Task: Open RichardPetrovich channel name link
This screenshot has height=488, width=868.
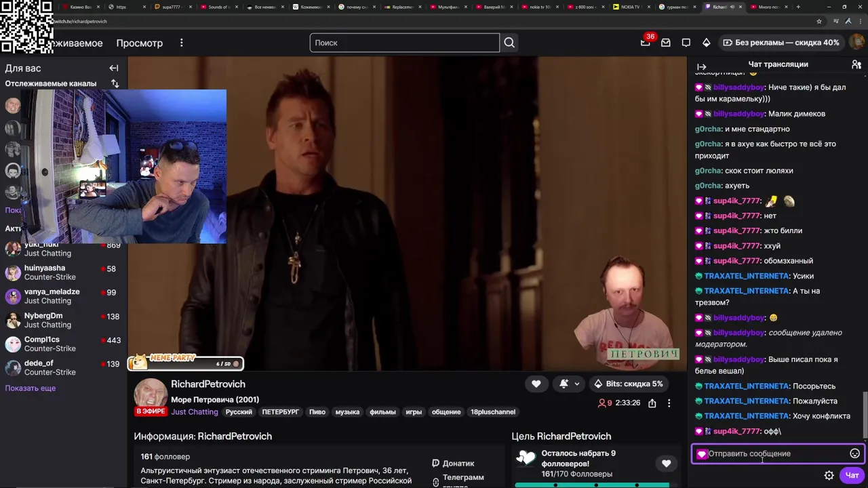Action: coord(208,384)
